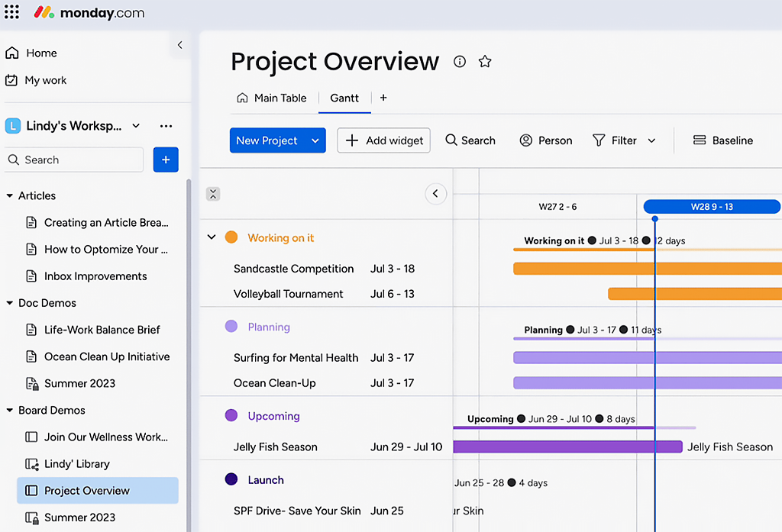This screenshot has width=782, height=532.
Task: Click the blue plus add button in sidebar
Action: (166, 160)
